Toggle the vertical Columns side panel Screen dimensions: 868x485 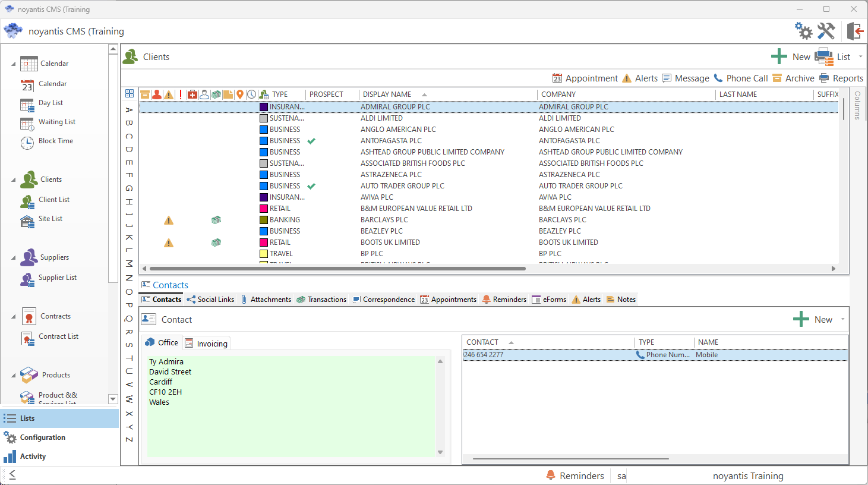tap(857, 105)
